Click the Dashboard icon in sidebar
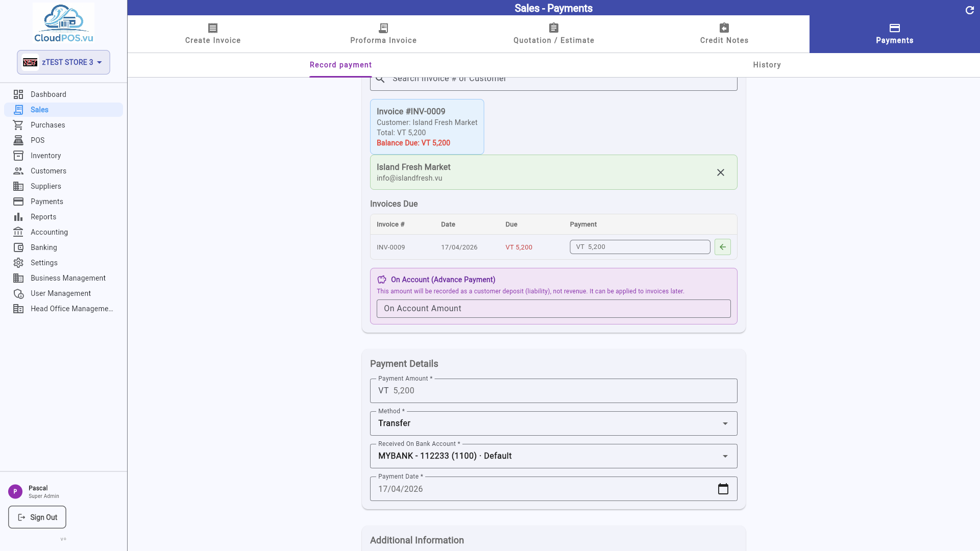 point(18,94)
